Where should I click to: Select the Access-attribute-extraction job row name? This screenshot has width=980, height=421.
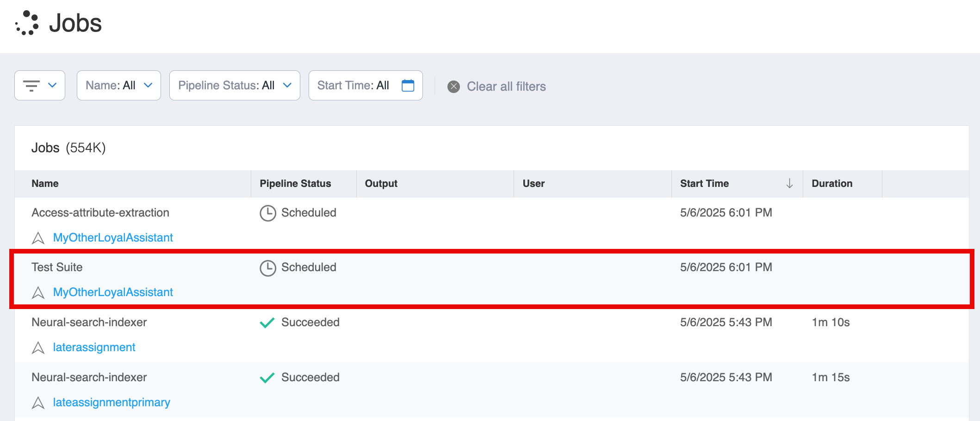100,213
